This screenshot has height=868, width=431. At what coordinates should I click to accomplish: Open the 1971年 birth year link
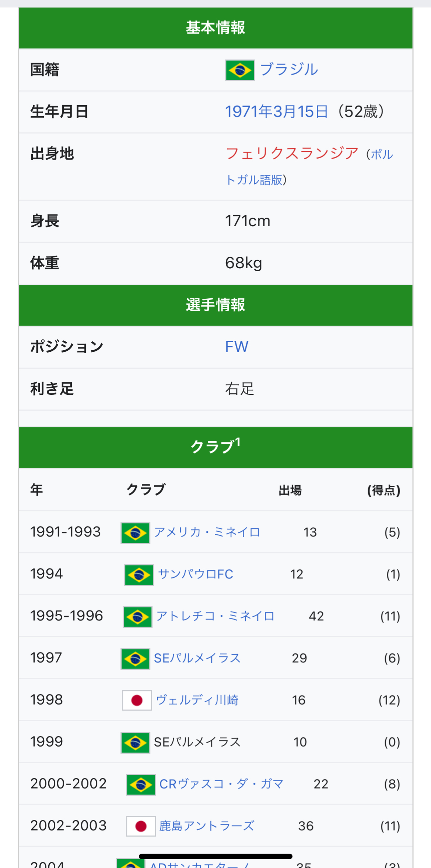pyautogui.click(x=249, y=111)
